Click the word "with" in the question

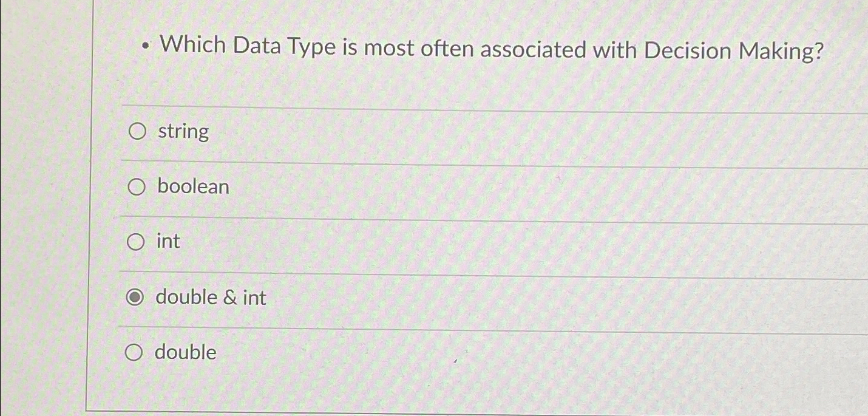(x=614, y=50)
